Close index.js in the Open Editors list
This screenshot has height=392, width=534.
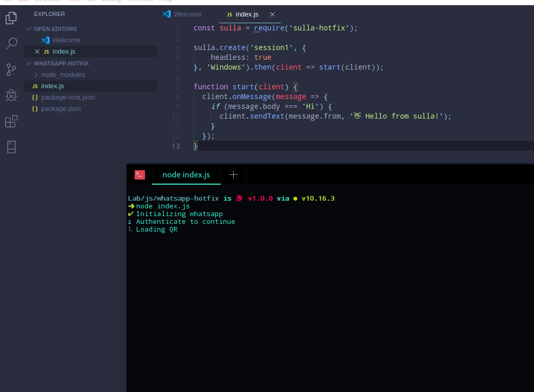[x=37, y=52]
